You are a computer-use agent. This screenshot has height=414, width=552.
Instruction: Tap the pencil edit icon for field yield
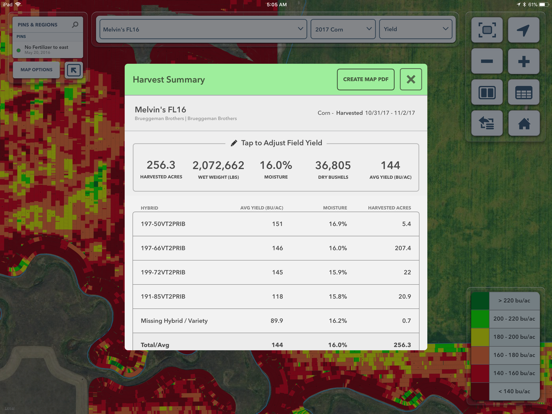234,143
